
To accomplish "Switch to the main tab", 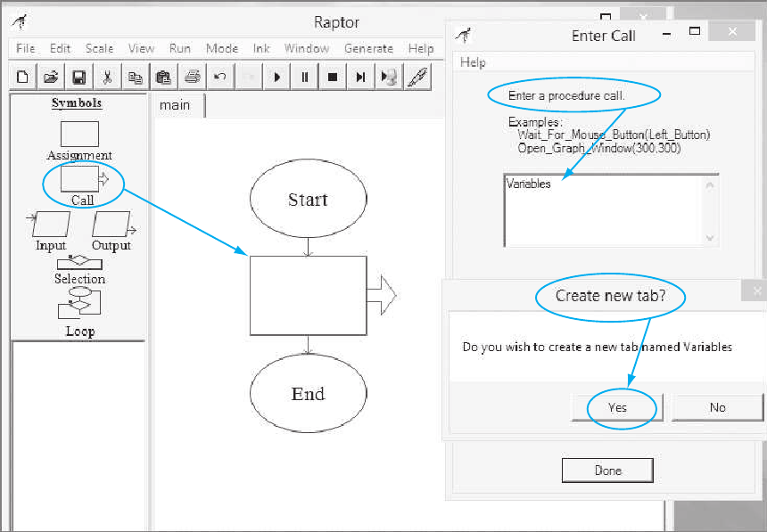I will click(x=177, y=104).
